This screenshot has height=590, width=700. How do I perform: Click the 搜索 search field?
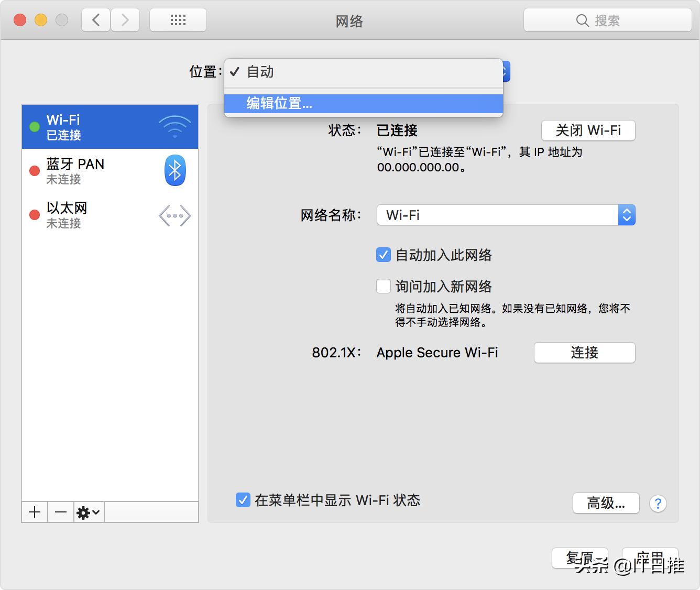(607, 20)
